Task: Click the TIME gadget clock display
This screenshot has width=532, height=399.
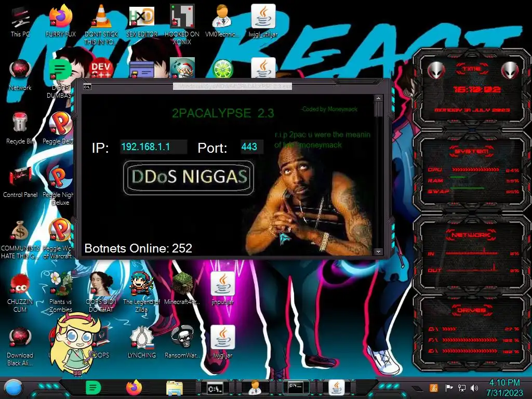Action: [x=477, y=89]
